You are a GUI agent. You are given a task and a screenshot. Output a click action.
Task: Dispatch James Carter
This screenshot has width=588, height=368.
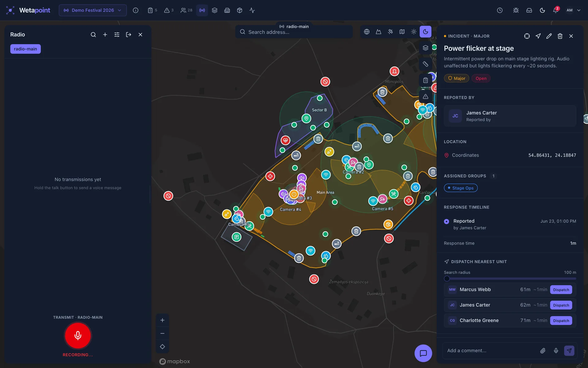[561, 305]
